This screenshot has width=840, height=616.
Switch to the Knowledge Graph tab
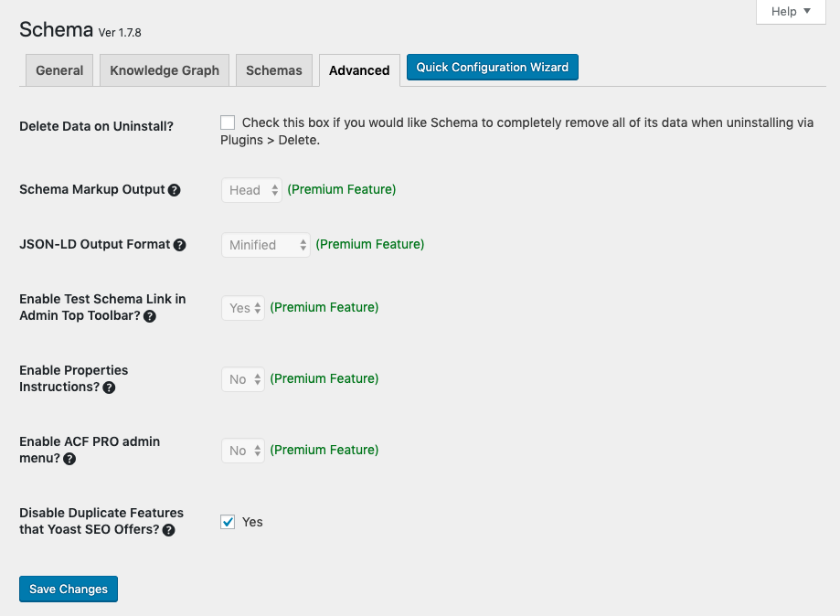pyautogui.click(x=165, y=70)
